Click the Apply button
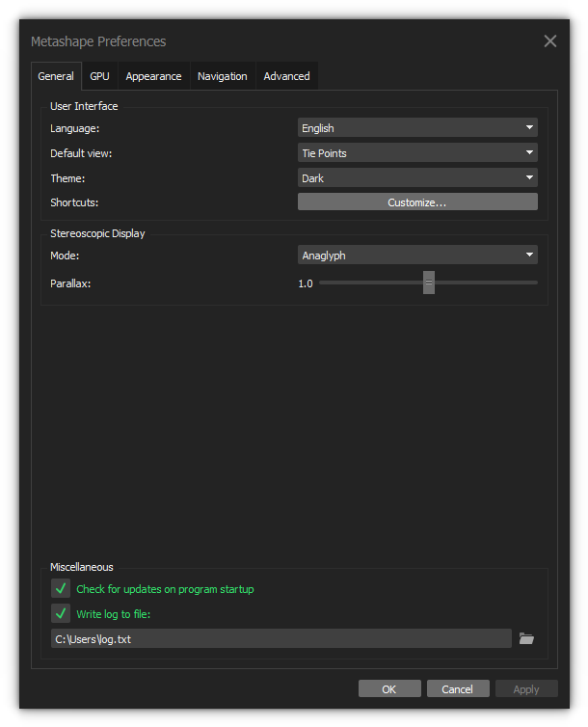Screen dimensions: 588x727 pos(526,689)
